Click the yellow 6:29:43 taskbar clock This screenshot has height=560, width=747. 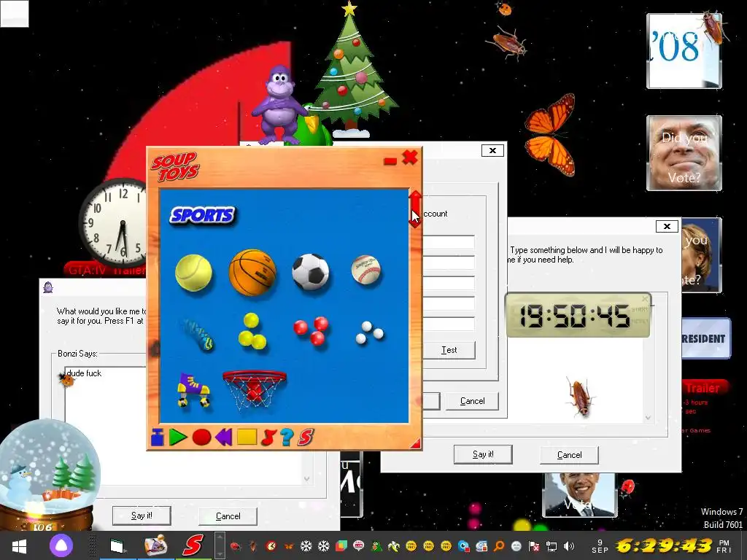pyautogui.click(x=664, y=545)
